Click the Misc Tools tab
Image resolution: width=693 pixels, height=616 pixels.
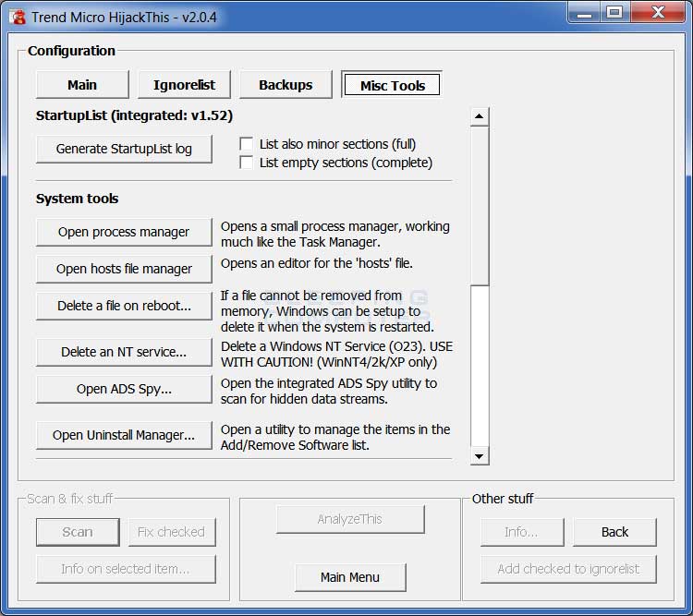[392, 84]
